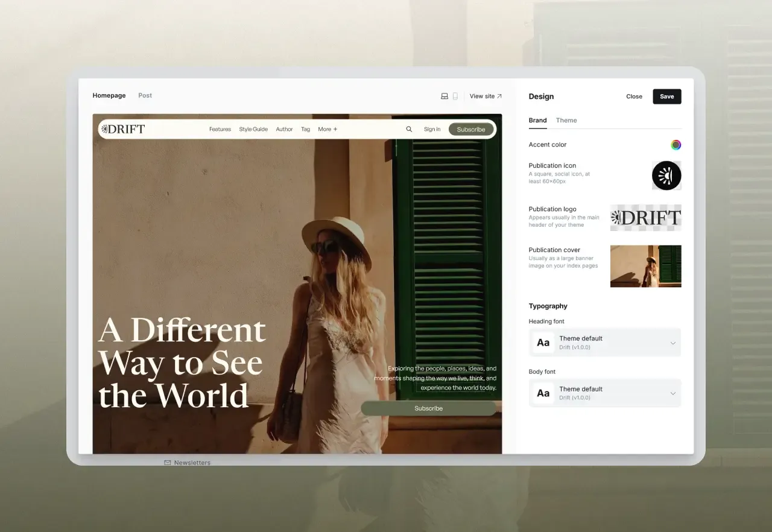
Task: Click the 'Accent color' label
Action: [548, 145]
